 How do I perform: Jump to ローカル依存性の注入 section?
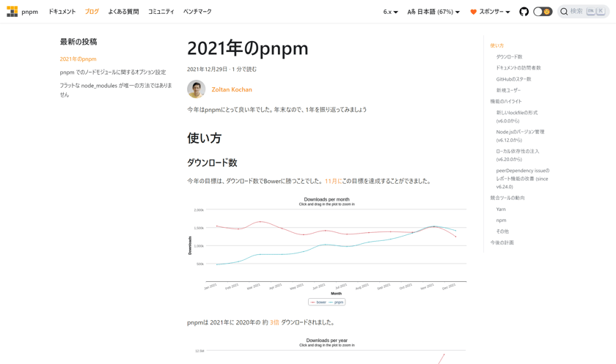point(518,155)
